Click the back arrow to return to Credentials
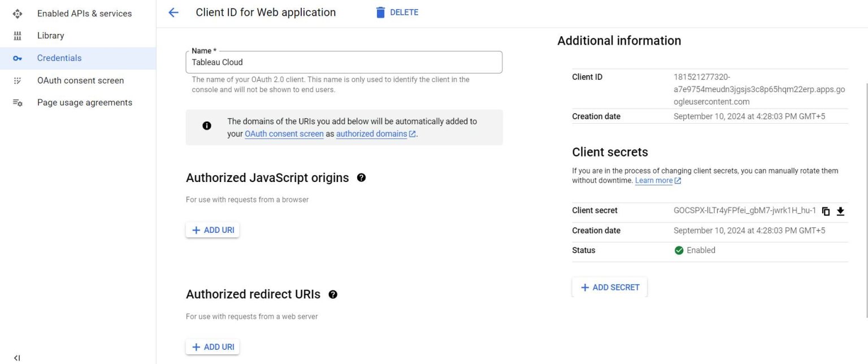This screenshot has height=364, width=868. tap(172, 12)
